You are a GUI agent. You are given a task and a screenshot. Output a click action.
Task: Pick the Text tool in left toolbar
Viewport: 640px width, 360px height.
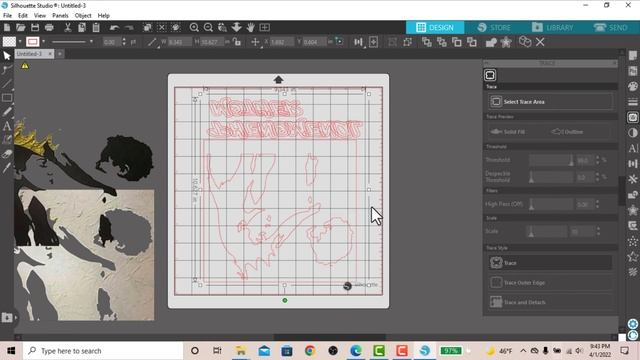(7, 126)
